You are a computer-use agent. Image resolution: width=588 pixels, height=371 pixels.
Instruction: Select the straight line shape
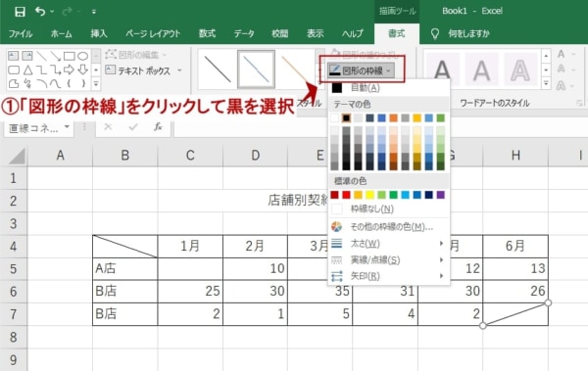point(41,56)
